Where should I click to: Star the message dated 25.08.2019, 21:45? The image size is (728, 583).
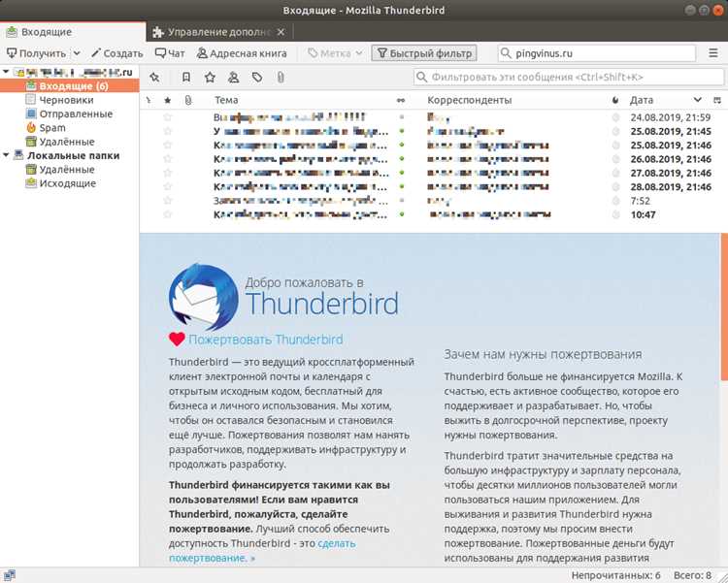168,131
